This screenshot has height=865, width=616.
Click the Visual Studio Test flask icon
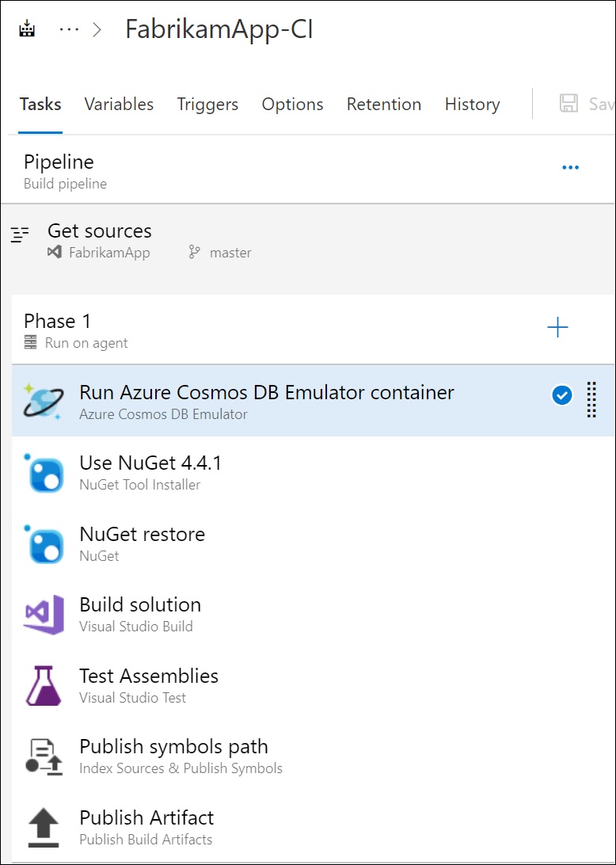(43, 686)
